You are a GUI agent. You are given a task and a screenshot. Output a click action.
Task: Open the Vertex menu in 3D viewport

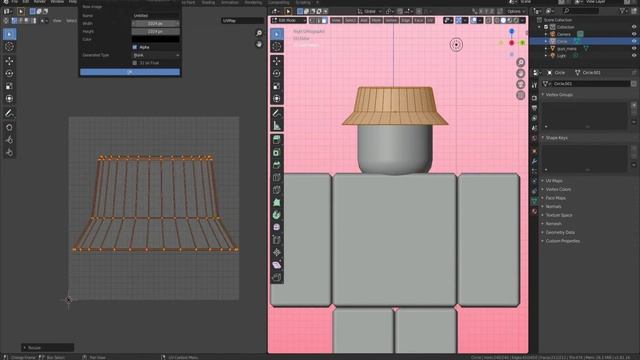click(391, 20)
